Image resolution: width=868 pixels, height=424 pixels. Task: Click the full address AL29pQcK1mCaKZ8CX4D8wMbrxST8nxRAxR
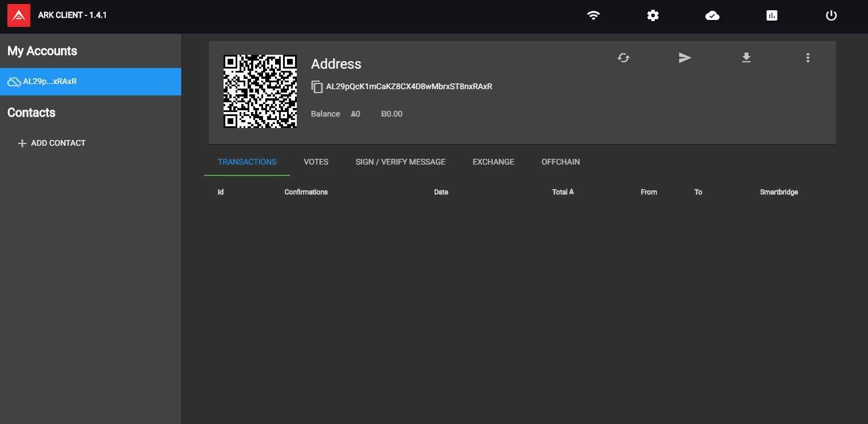(x=409, y=87)
